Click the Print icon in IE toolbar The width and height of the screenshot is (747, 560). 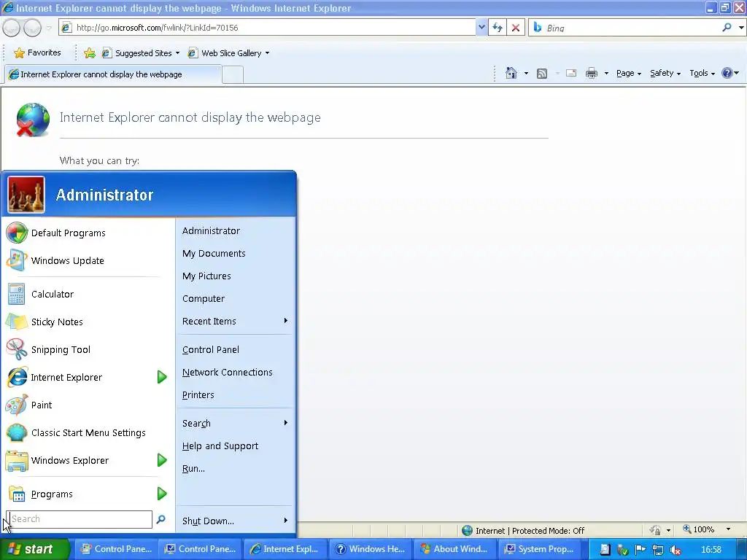pyautogui.click(x=591, y=73)
